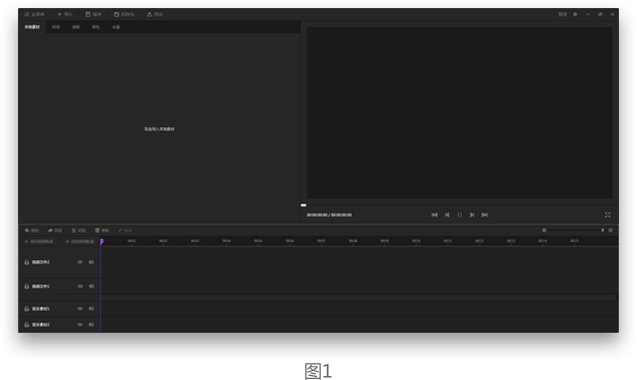The height and width of the screenshot is (380, 637).
Task: Click the 00:10 mark on timeline ruler
Action: (416, 241)
